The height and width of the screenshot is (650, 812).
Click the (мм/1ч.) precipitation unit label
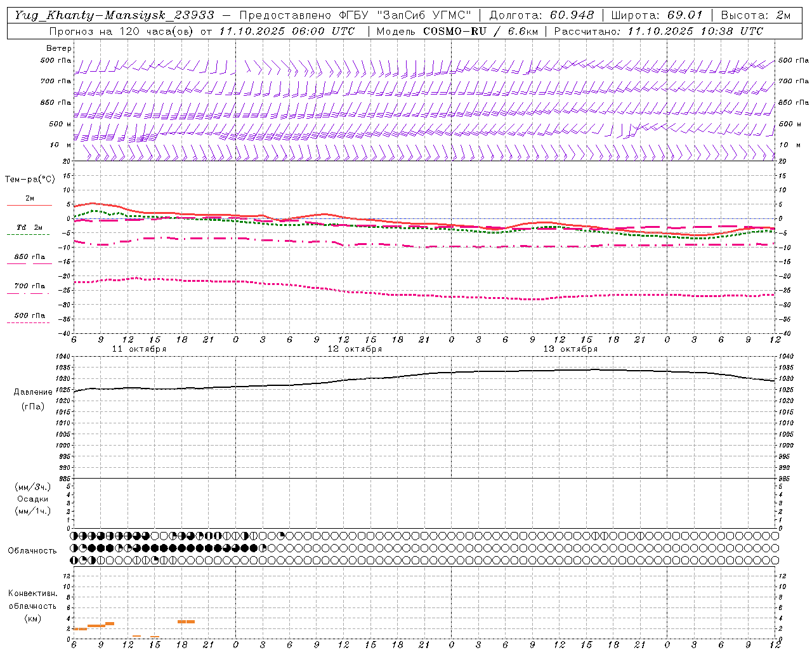point(33,511)
